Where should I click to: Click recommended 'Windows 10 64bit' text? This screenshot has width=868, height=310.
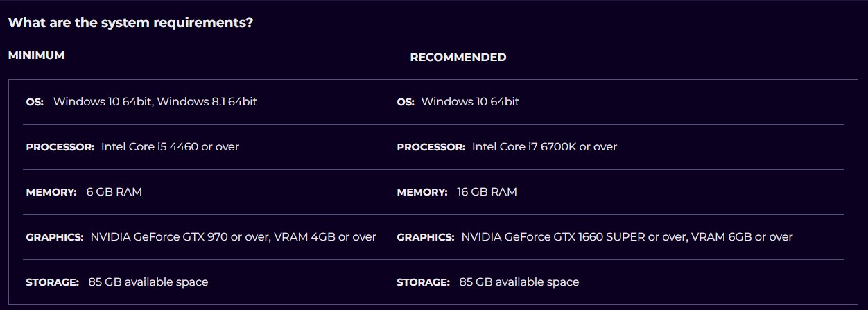pos(470,102)
